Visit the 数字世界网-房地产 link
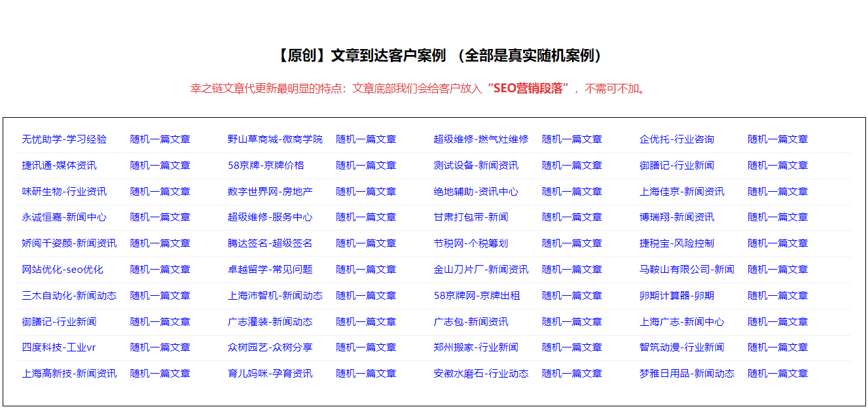This screenshot has height=409, width=868. [x=270, y=192]
